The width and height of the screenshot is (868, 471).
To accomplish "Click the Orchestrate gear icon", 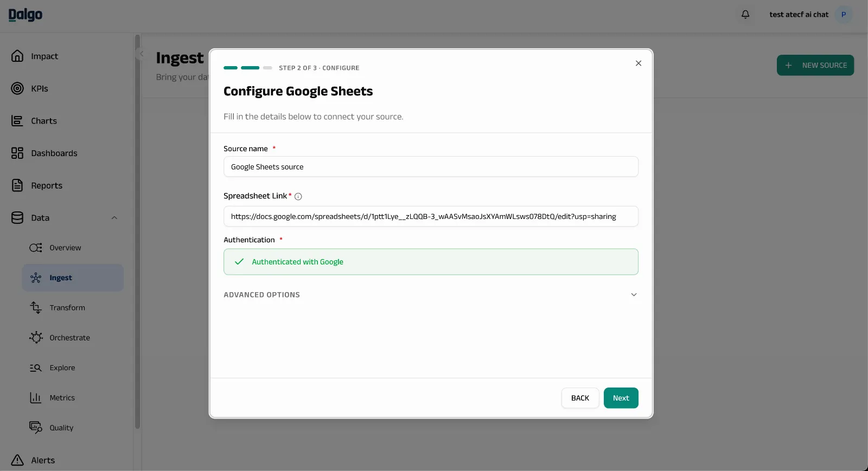I will tap(36, 338).
